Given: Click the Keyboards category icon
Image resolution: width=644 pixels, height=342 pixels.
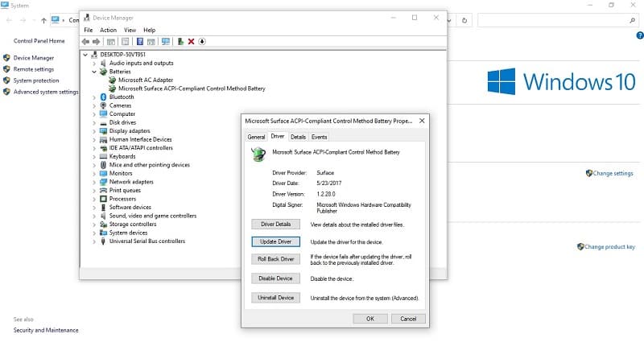Looking at the screenshot, I should [104, 156].
